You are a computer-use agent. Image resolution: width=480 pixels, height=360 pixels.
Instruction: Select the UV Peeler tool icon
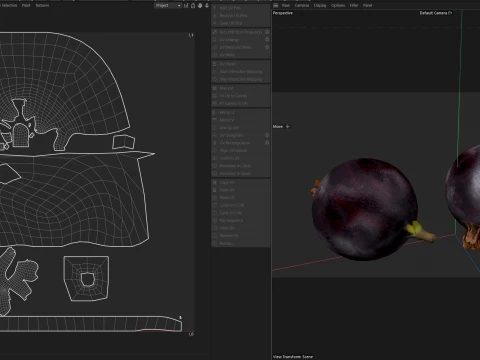pos(215,64)
